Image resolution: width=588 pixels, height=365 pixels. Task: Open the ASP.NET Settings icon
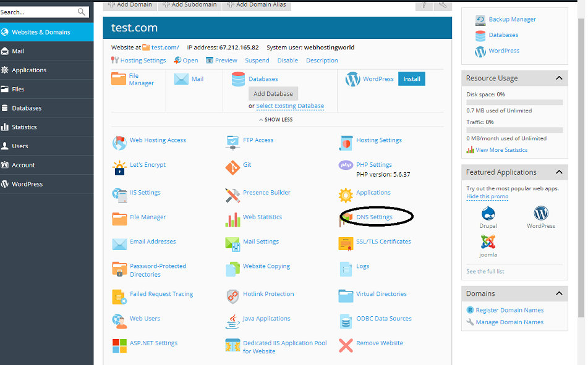point(119,346)
